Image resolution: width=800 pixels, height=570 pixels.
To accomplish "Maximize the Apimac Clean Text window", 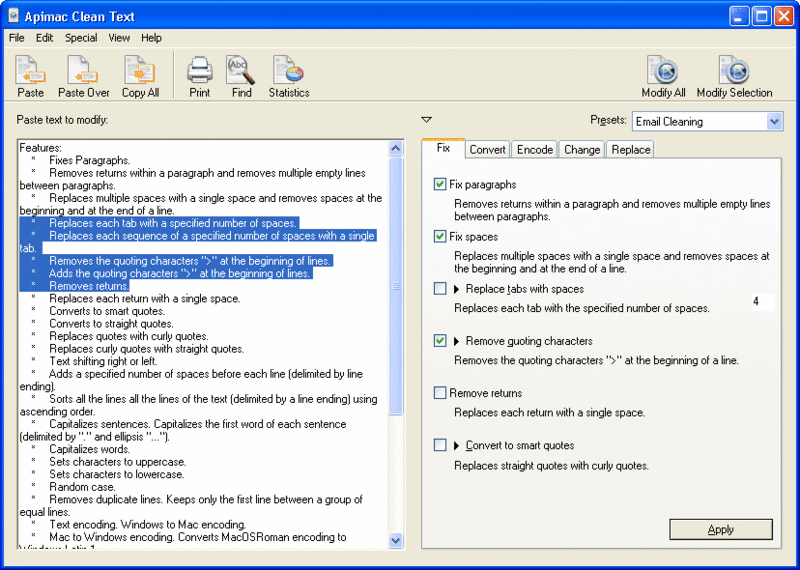I will (761, 16).
